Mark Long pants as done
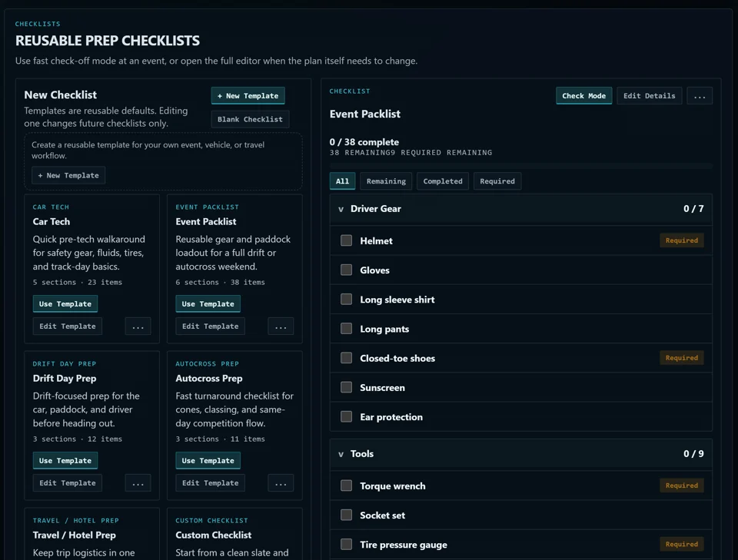Screen dimensions: 738x560 point(347,329)
